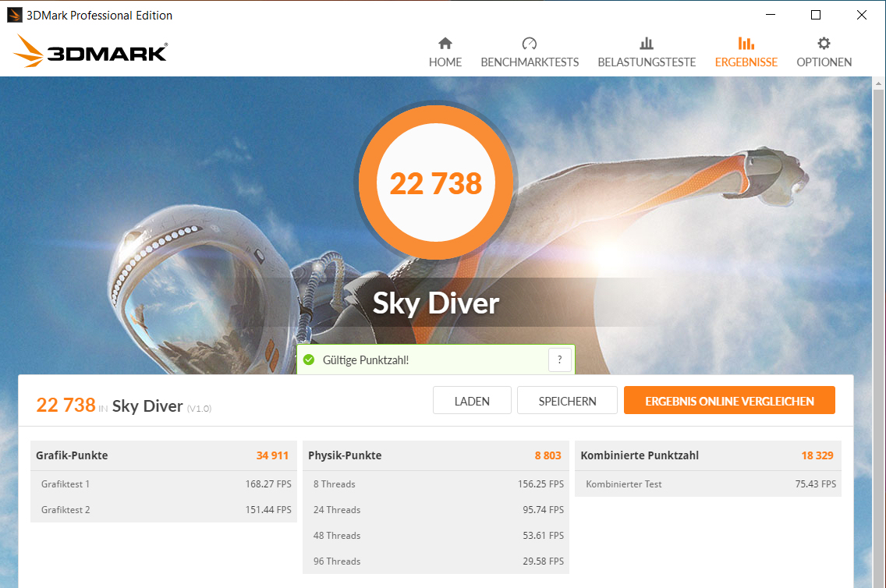
Task: Click the 8 803 physics score
Action: [548, 455]
